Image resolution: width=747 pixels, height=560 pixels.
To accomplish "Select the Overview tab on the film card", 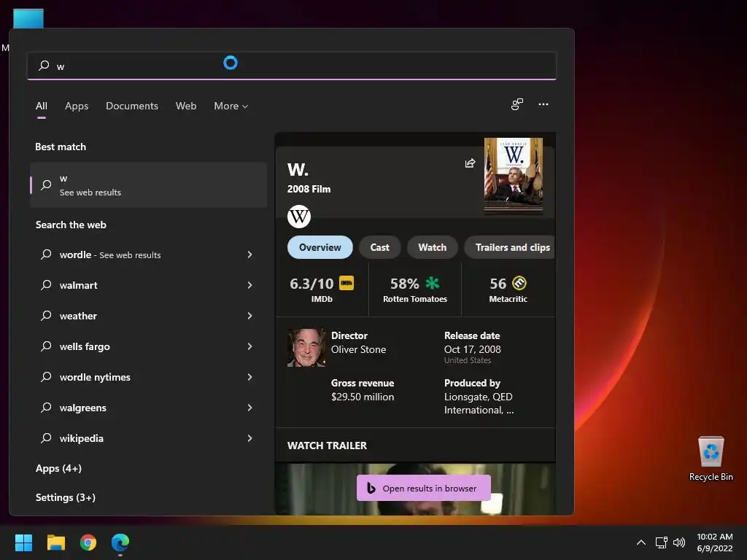I will (320, 247).
